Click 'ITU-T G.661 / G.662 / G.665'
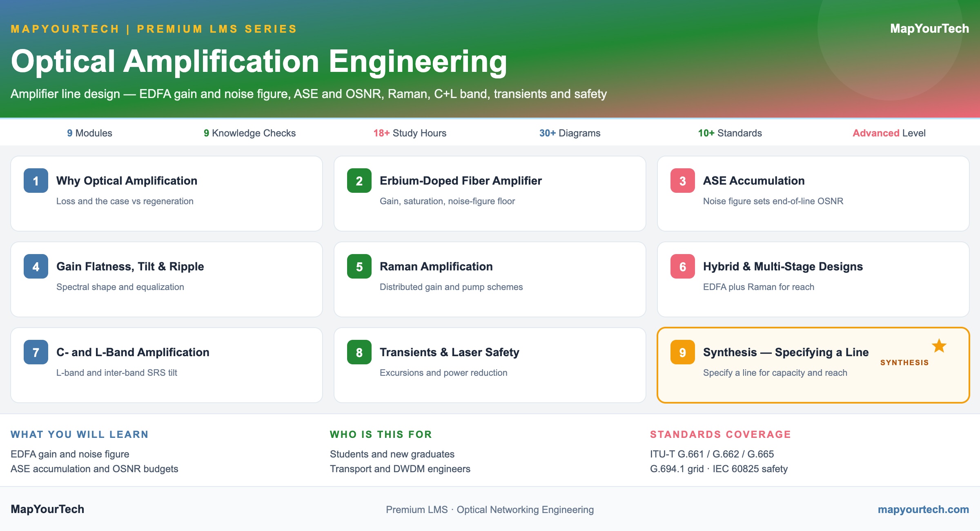 [712, 454]
